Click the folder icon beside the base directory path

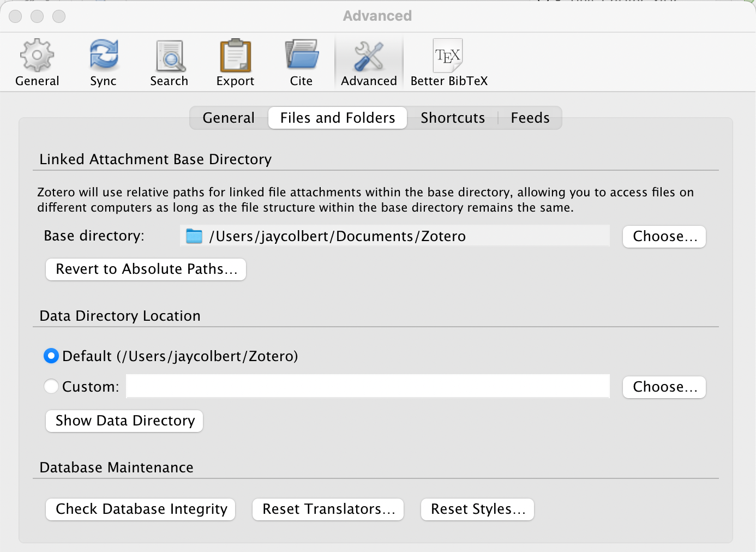(x=194, y=236)
